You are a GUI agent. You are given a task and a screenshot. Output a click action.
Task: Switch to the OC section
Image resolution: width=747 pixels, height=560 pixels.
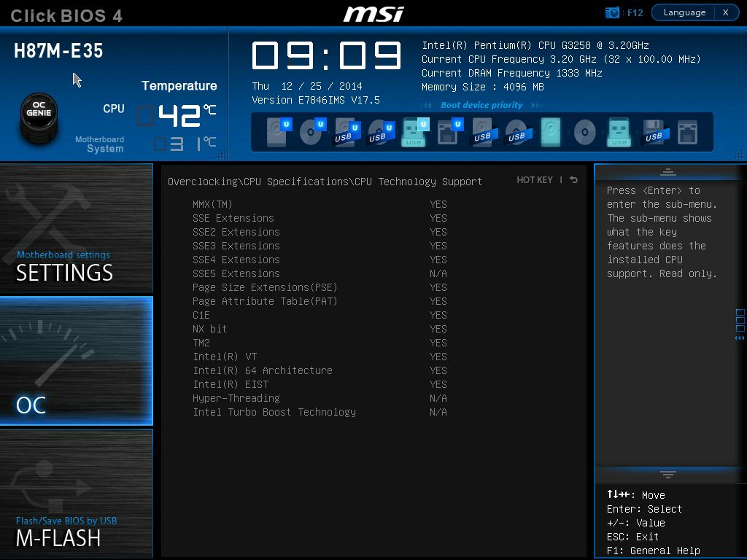coord(77,361)
